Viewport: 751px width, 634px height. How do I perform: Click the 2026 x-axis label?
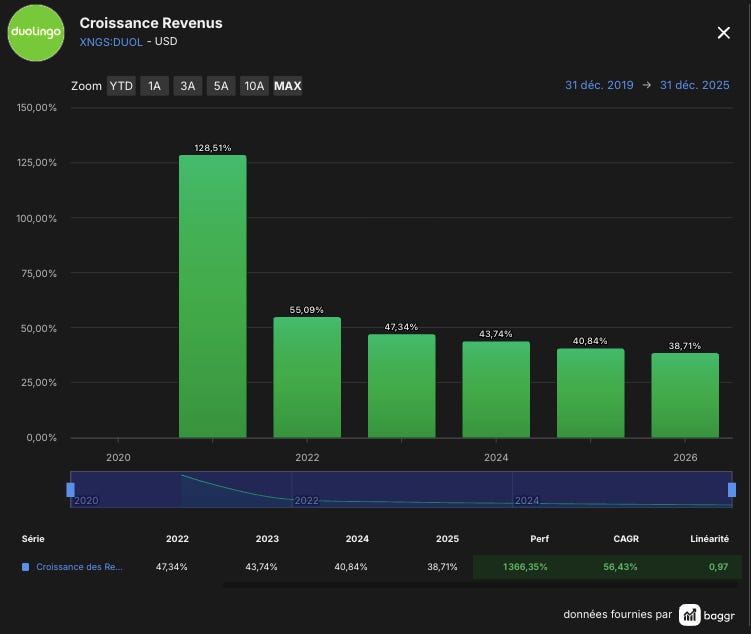coord(685,457)
